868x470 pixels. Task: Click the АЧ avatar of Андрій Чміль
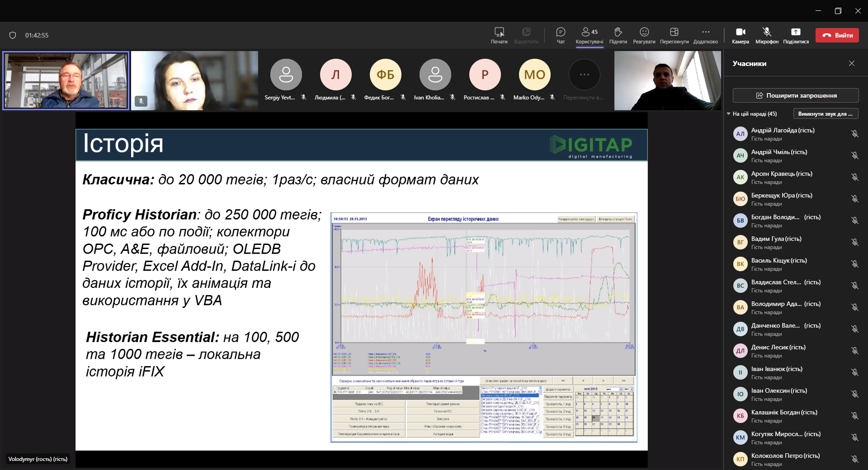click(x=740, y=155)
